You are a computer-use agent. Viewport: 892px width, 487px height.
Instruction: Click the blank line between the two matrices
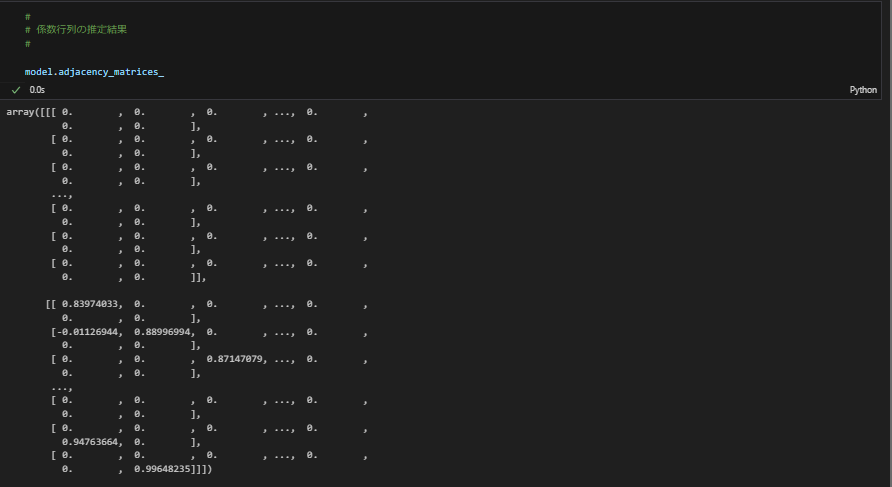(x=200, y=290)
